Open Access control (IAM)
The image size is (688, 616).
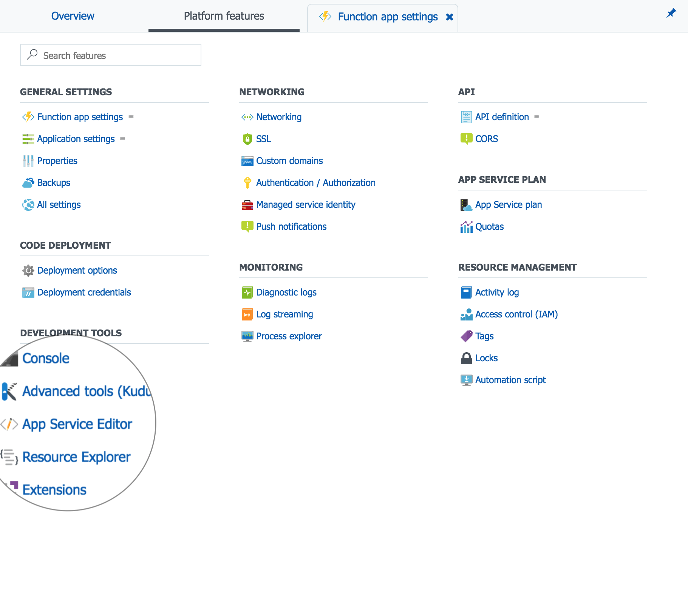coord(516,314)
